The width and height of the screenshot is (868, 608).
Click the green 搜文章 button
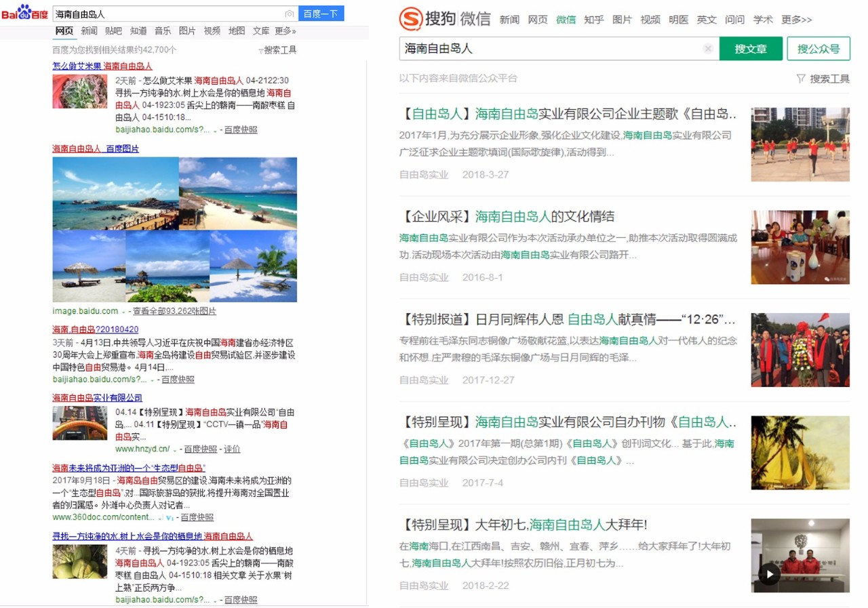tap(751, 49)
